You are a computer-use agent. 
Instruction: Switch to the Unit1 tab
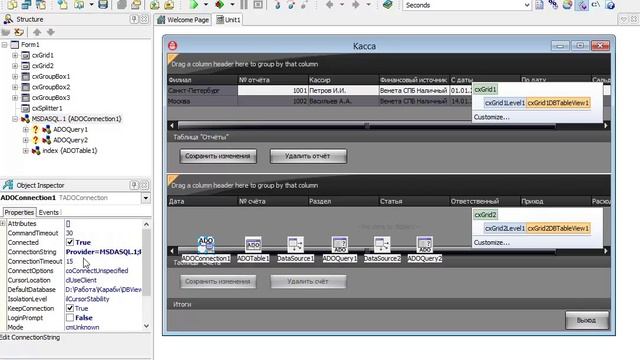click(x=228, y=20)
